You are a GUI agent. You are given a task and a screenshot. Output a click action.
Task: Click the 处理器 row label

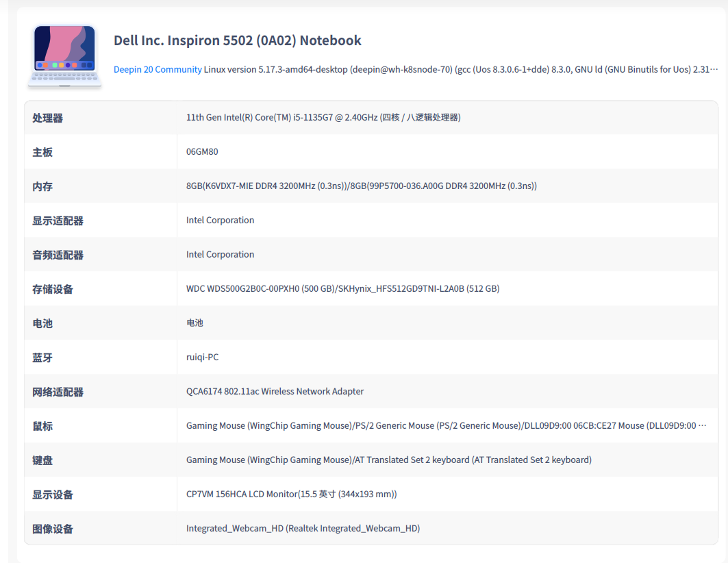[47, 118]
